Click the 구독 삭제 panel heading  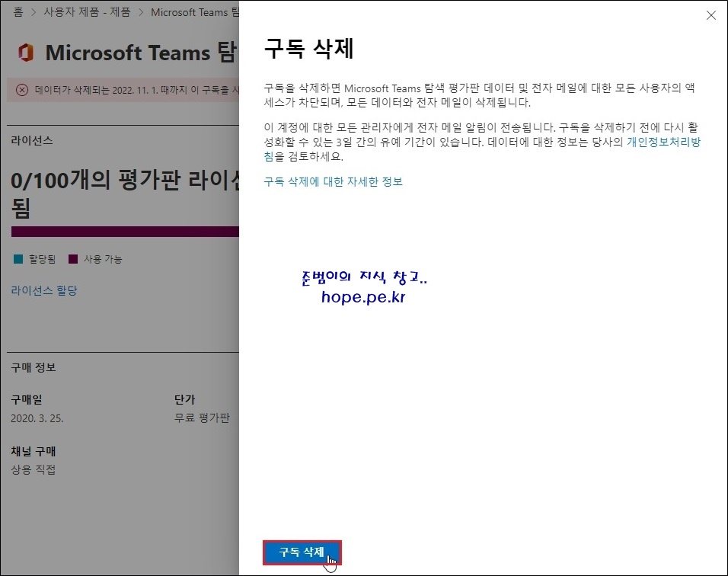point(308,48)
